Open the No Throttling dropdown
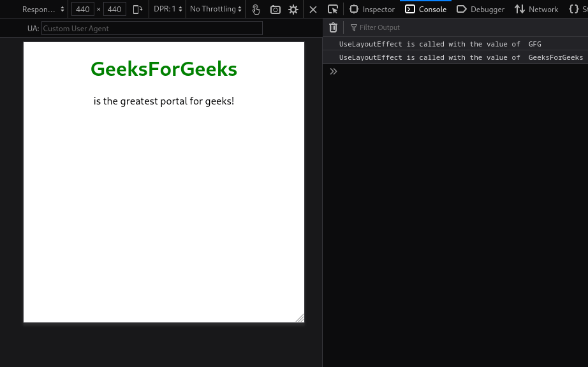 click(216, 9)
